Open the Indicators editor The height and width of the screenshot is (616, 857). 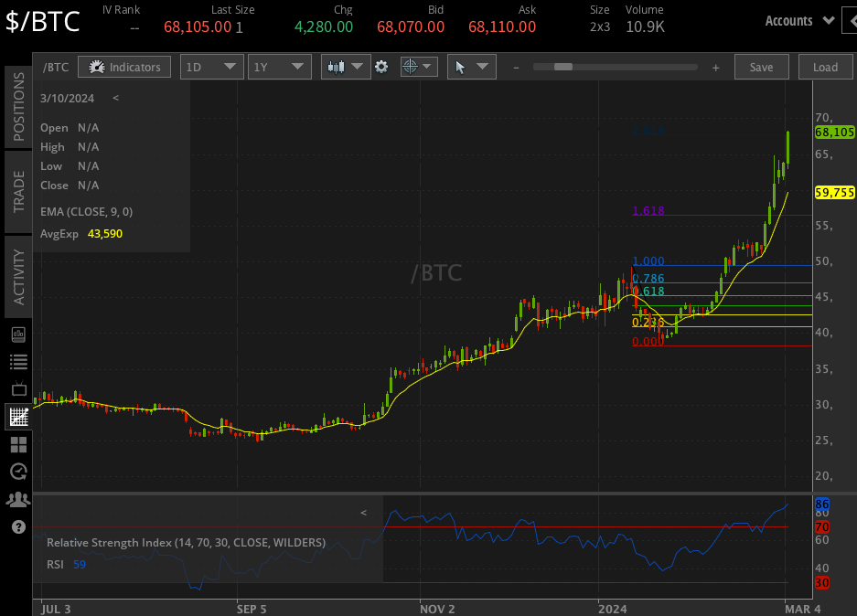point(123,66)
